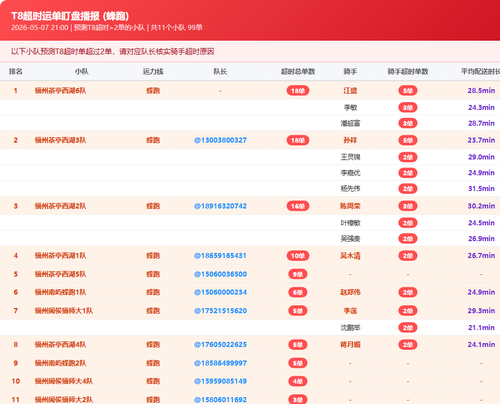The height and width of the screenshot is (404, 500).
Task: Click the 18单 badge for rank 2
Action: point(298,140)
